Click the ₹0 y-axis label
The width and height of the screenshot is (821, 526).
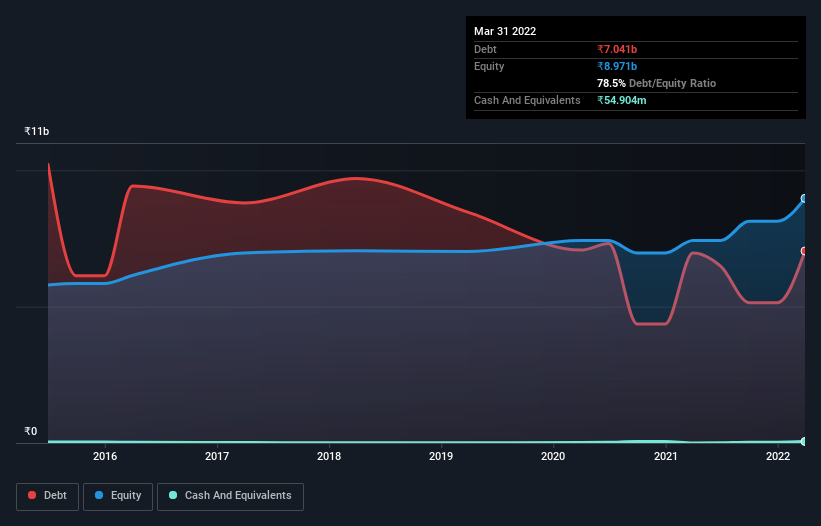tap(31, 431)
